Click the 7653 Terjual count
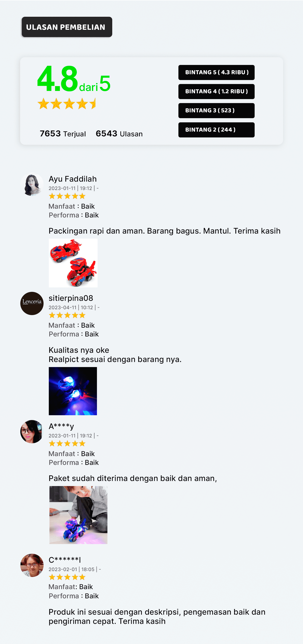 point(63,133)
